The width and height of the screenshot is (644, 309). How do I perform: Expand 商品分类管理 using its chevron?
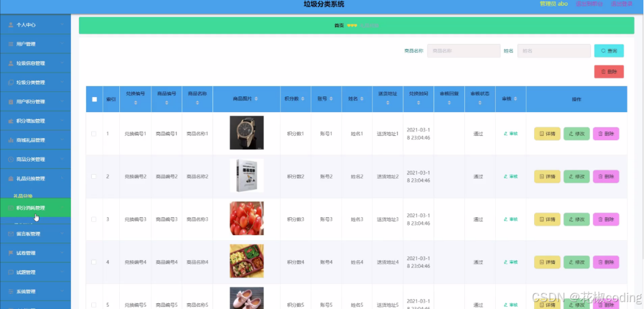point(62,159)
